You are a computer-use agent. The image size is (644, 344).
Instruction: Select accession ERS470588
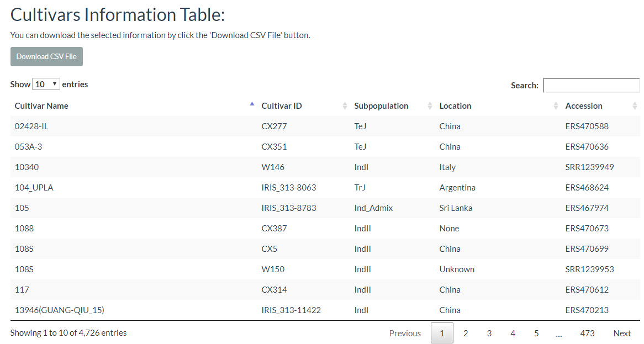point(587,126)
